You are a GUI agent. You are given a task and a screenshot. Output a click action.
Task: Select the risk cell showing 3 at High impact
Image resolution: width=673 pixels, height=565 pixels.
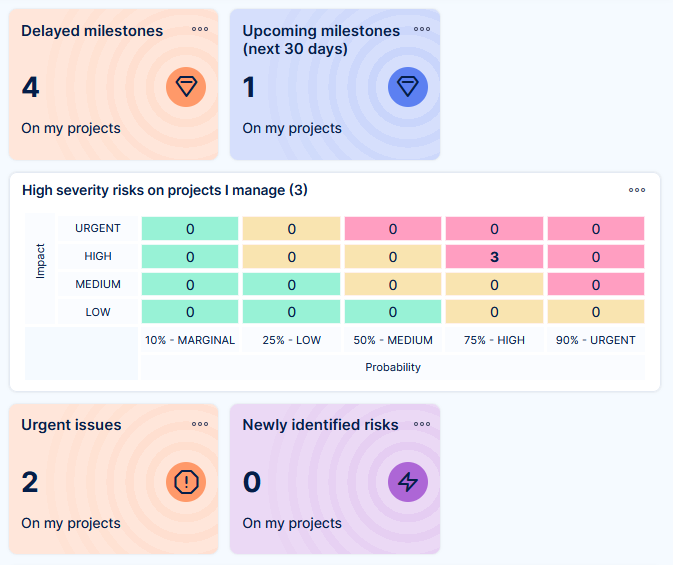pyautogui.click(x=494, y=257)
